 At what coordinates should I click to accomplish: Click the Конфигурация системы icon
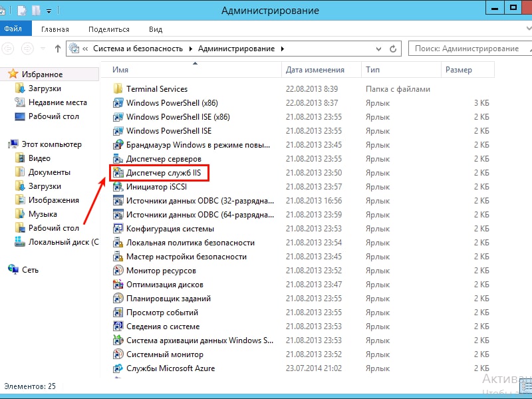point(118,229)
